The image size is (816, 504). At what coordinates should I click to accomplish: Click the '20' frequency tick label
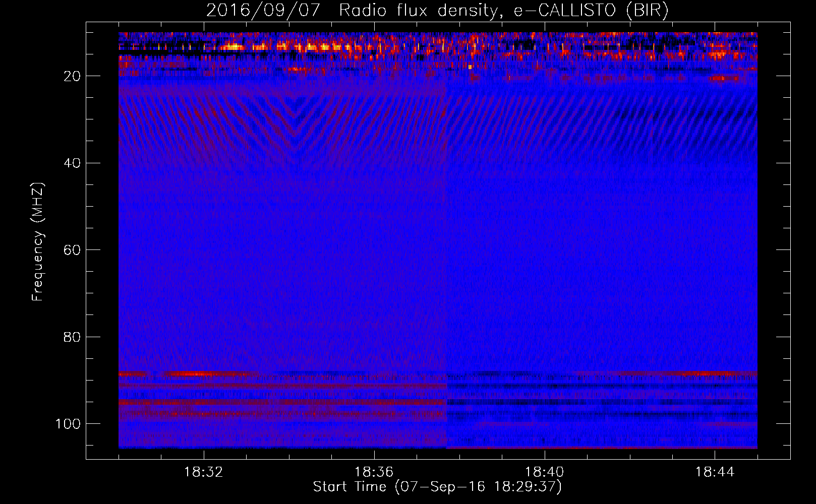73,76
